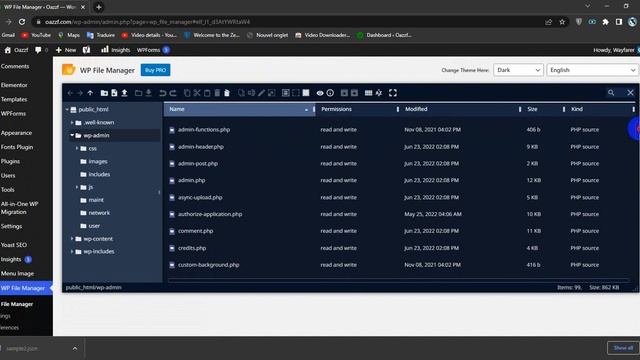Open the sort options icon
Image resolution: width=640 pixels, height=360 pixels.
point(379,93)
